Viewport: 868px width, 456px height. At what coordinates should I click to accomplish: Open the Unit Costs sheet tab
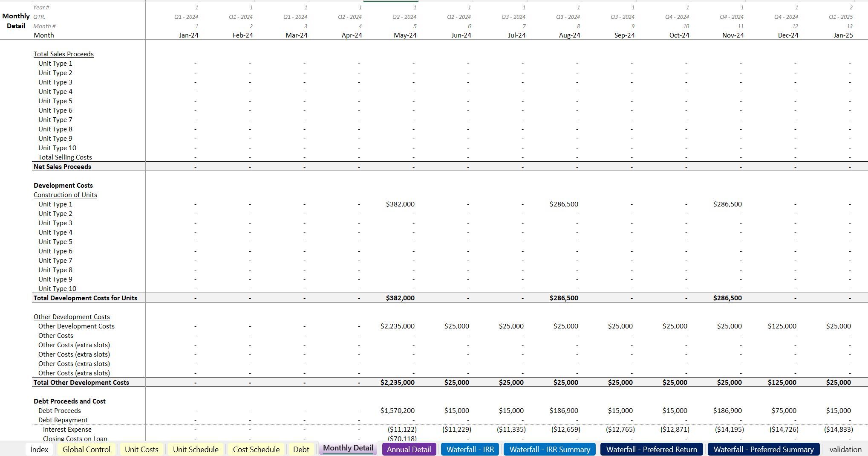(141, 449)
